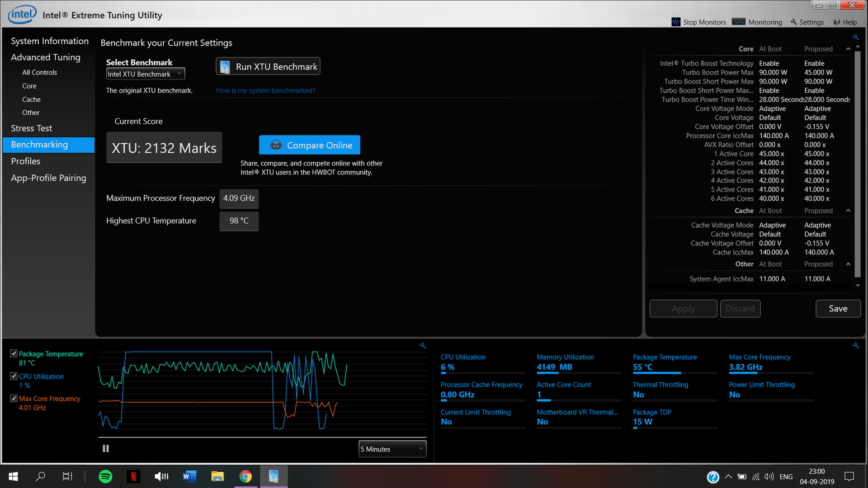Viewport: 868px width, 488px height.
Task: Click the settings panel vertical scrollbar
Action: [858, 164]
